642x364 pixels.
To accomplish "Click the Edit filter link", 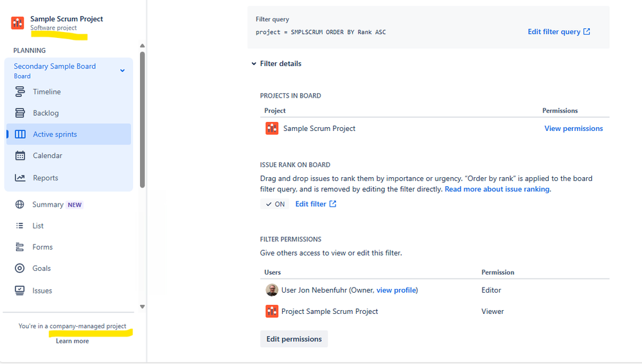I will coord(311,204).
